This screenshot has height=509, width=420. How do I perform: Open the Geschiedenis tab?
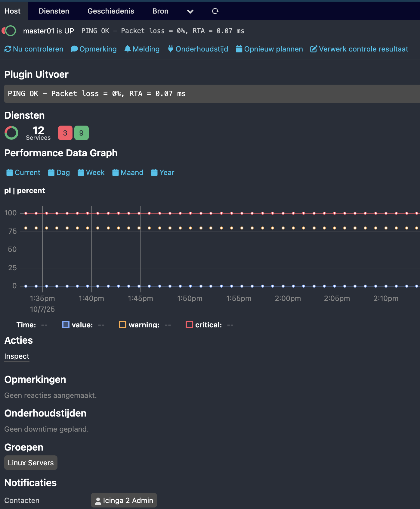click(x=111, y=11)
